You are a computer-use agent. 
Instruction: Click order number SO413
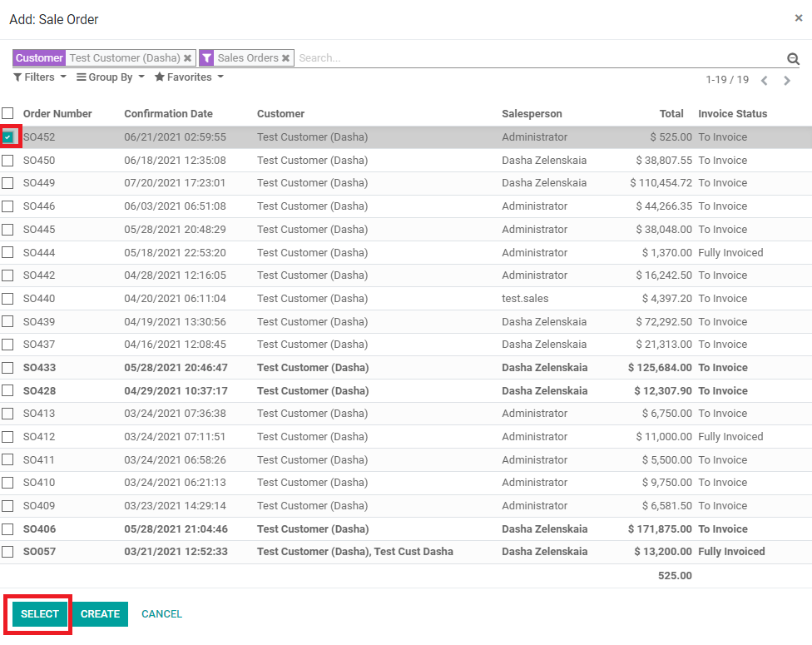tap(39, 414)
